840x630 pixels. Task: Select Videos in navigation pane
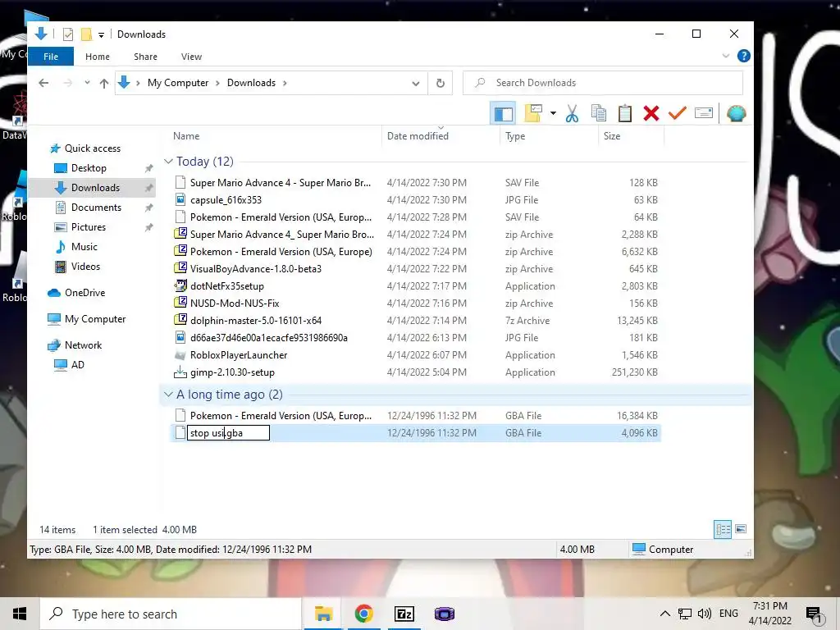tap(85, 267)
